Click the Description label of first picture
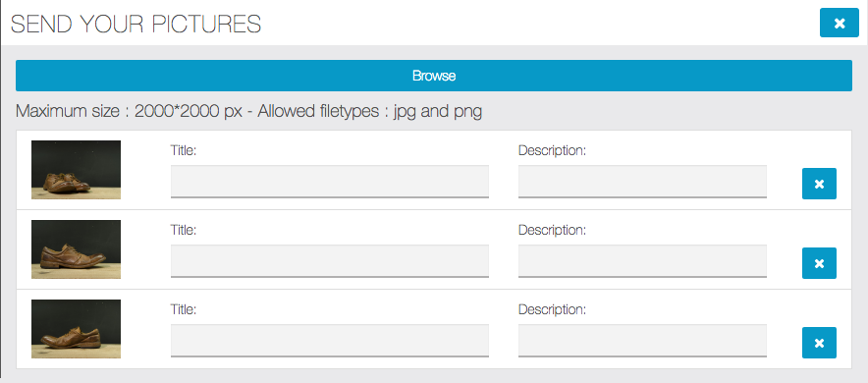 pos(552,150)
